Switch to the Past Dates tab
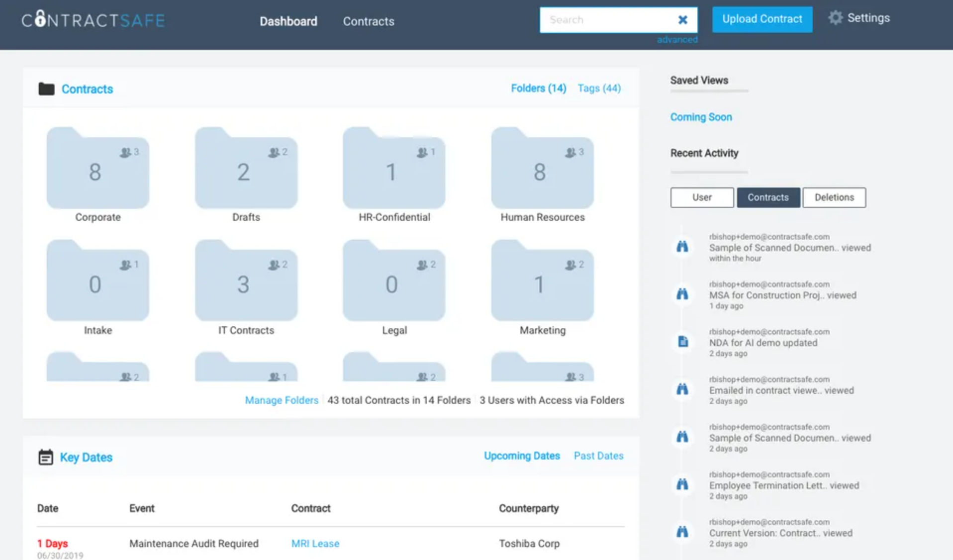The width and height of the screenshot is (953, 560). coord(598,456)
